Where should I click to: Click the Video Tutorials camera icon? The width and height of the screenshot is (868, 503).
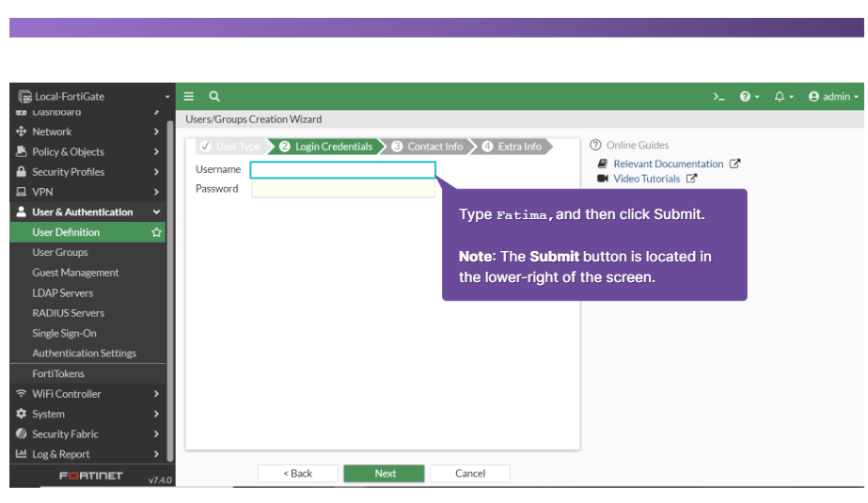click(603, 179)
